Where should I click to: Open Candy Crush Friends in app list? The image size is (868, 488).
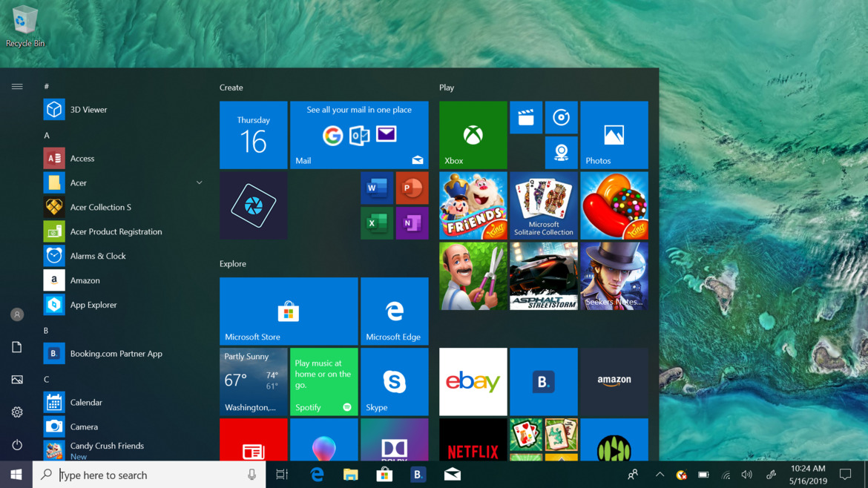coord(123,450)
